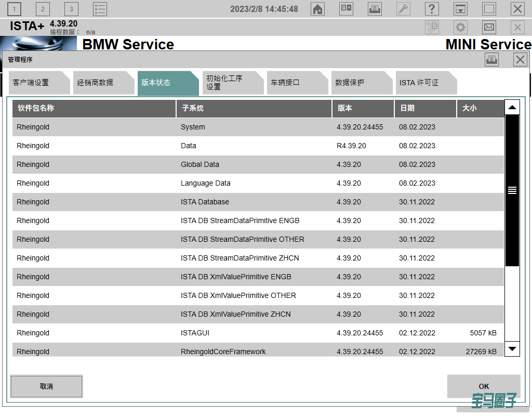The width and height of the screenshot is (532, 416).
Task: Click the gear settings icon
Action: (460, 28)
